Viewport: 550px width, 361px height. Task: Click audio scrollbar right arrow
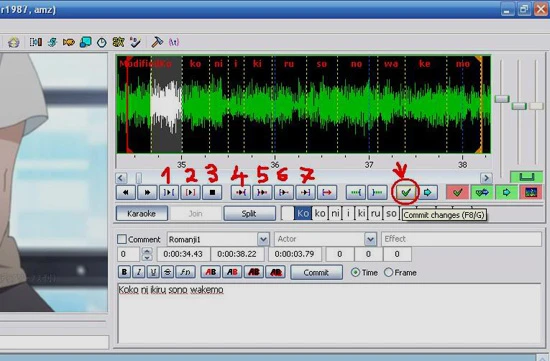tap(486, 178)
